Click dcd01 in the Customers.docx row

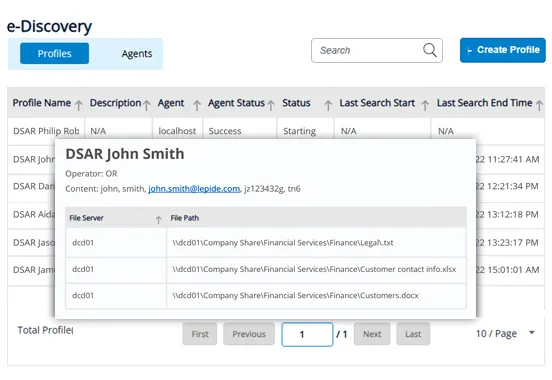83,295
